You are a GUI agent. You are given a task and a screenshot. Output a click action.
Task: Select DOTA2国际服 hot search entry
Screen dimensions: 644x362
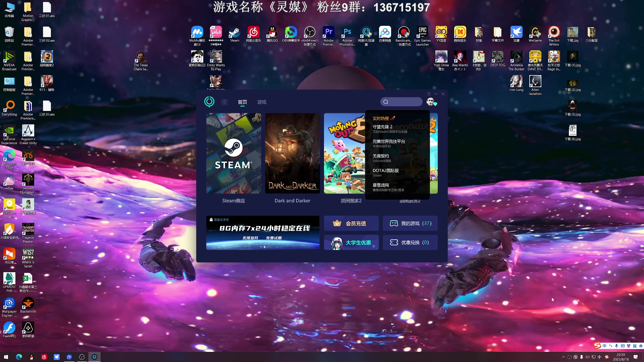pyautogui.click(x=386, y=171)
